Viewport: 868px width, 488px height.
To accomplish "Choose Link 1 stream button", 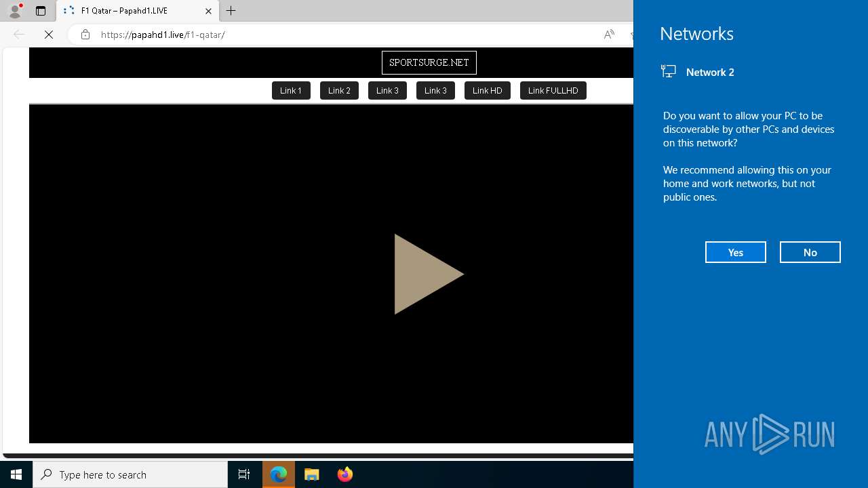I will pyautogui.click(x=291, y=90).
